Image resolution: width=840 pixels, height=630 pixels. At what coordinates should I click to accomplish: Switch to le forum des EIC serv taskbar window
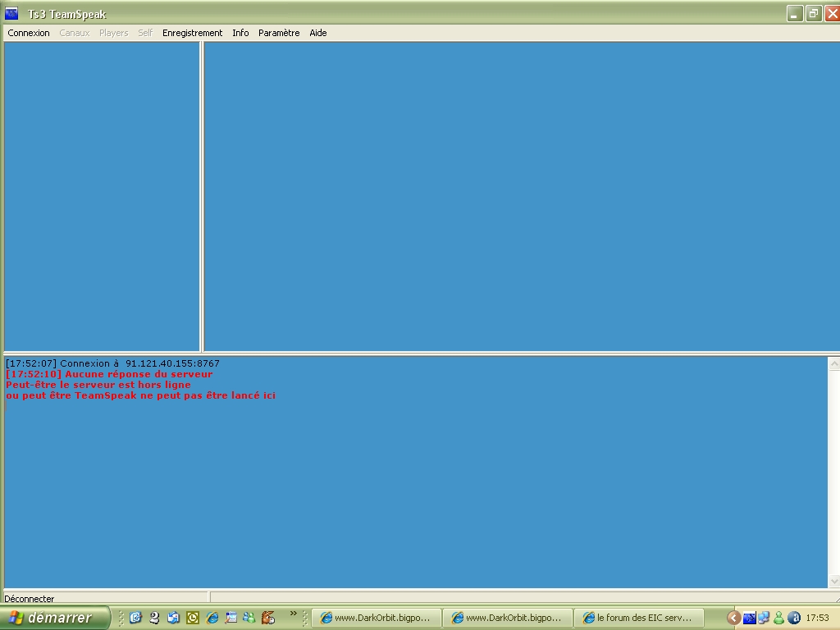[x=638, y=618]
